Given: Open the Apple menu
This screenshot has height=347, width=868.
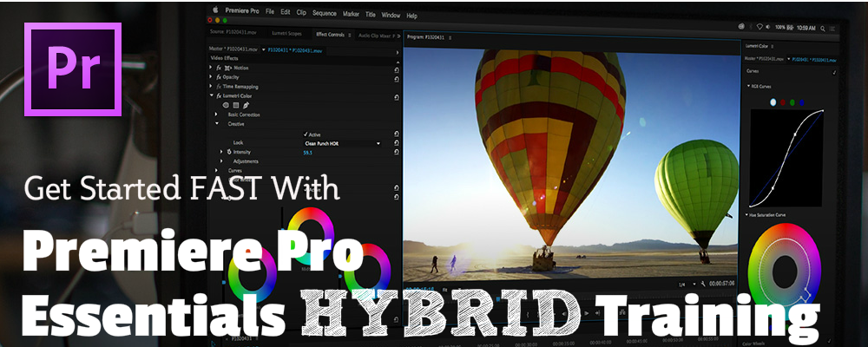Looking at the screenshot, I should click(x=215, y=10).
